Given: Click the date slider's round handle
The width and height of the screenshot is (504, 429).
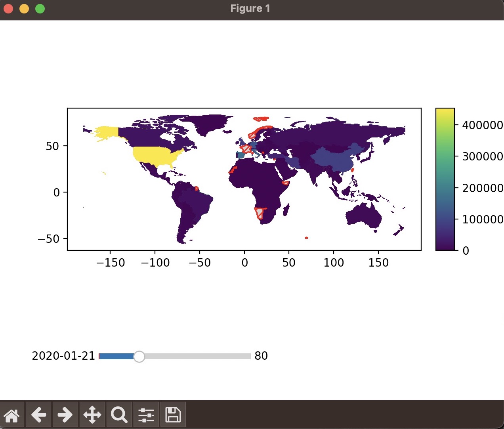Looking at the screenshot, I should (x=139, y=357).
